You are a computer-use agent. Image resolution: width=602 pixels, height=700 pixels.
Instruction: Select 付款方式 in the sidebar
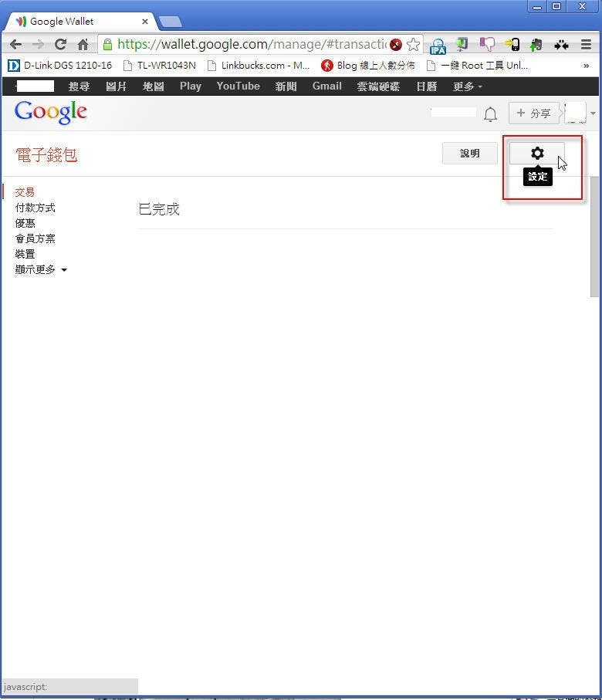(35, 208)
